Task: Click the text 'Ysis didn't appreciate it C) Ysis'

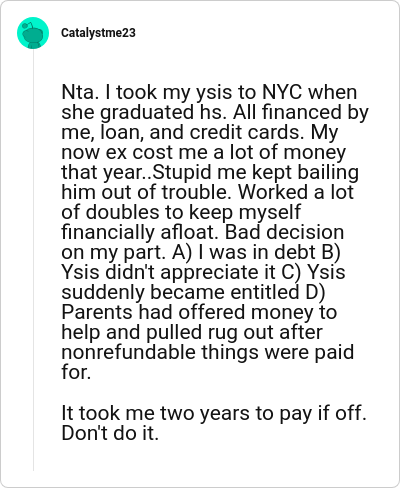Action: [x=203, y=272]
